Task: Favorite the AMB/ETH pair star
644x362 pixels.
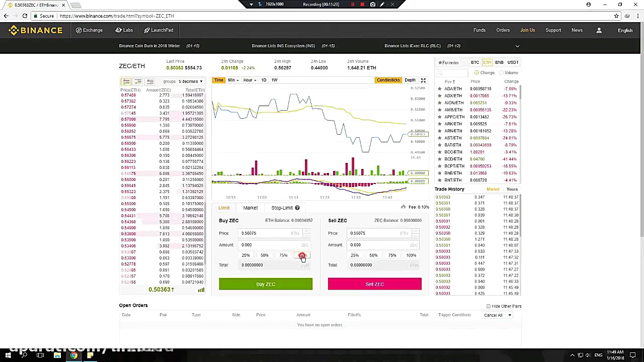Action: click(x=440, y=110)
